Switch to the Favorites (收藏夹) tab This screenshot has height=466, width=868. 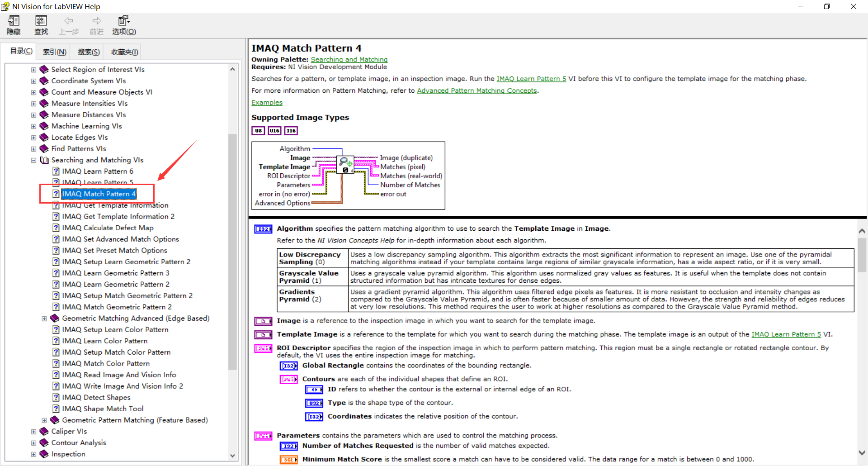pos(125,52)
